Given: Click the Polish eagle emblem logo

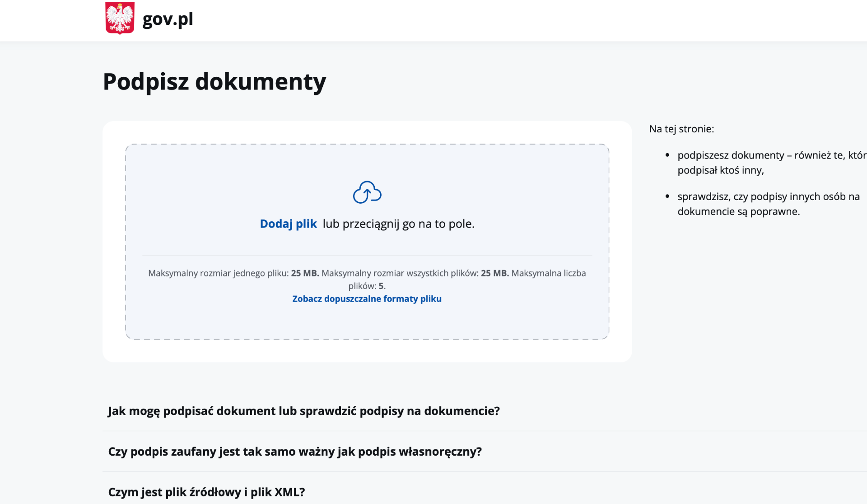Looking at the screenshot, I should click(120, 18).
